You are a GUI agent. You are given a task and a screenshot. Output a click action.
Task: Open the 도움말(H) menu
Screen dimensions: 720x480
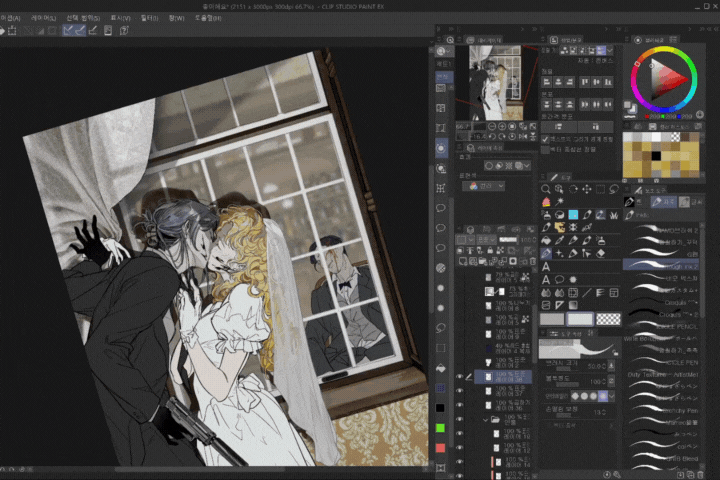coord(208,18)
